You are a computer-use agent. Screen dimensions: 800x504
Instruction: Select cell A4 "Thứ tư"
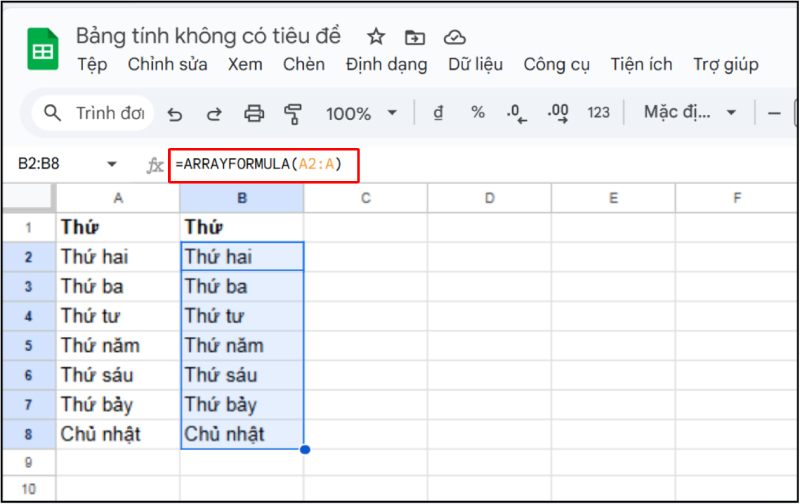pos(118,316)
